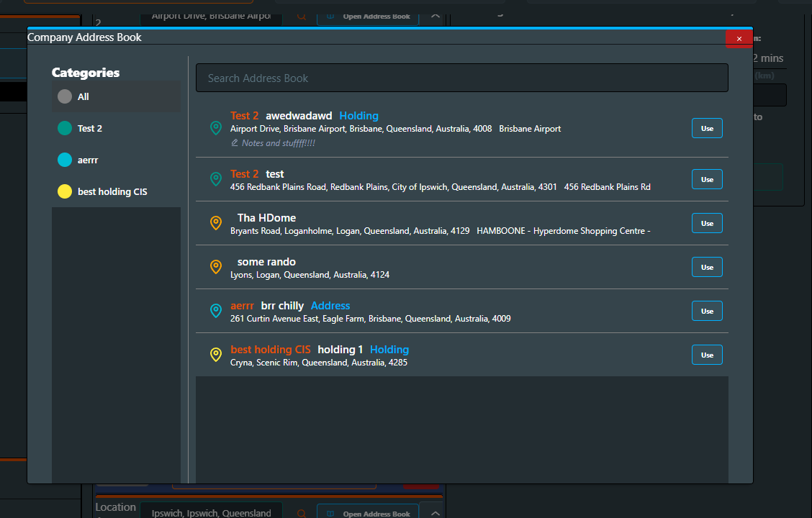812x518 pixels.
Task: Collapse the location section with the chevron
Action: pyautogui.click(x=435, y=513)
